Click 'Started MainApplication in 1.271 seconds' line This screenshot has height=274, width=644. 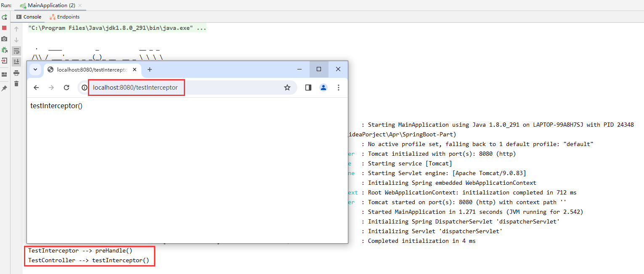(x=475, y=212)
